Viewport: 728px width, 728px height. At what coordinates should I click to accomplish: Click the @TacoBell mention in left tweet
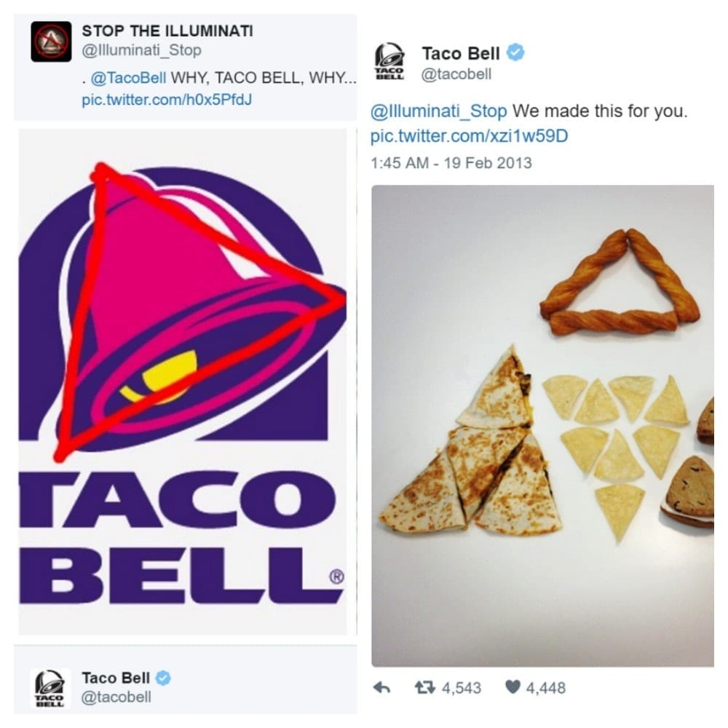tap(128, 78)
